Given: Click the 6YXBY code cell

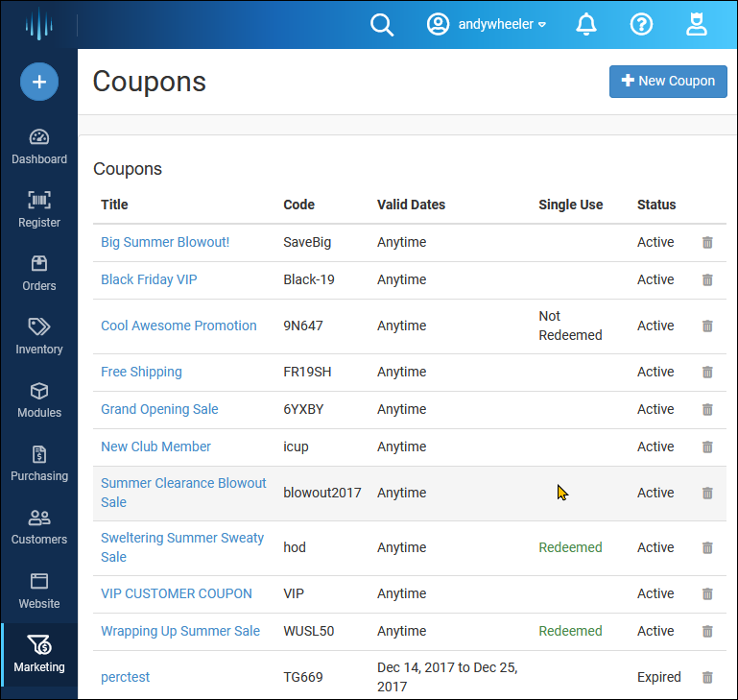Looking at the screenshot, I should click(x=303, y=409).
